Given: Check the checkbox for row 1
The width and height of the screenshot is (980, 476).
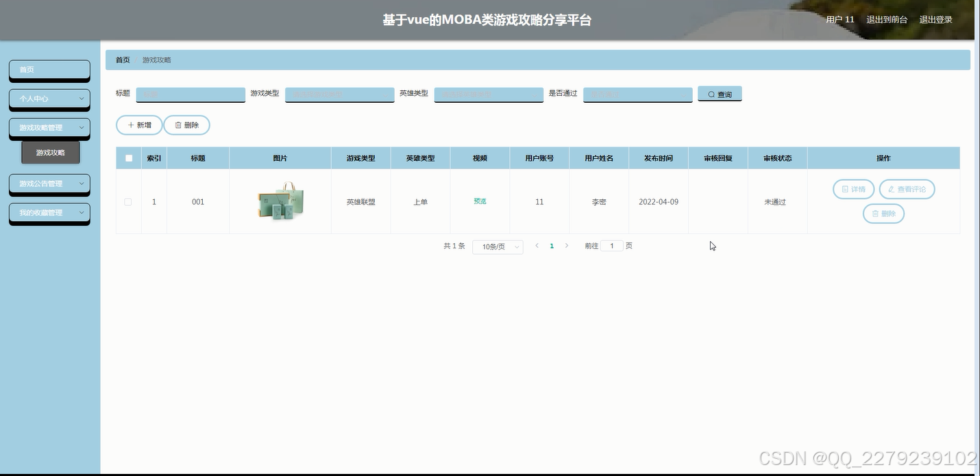Looking at the screenshot, I should coord(128,201).
